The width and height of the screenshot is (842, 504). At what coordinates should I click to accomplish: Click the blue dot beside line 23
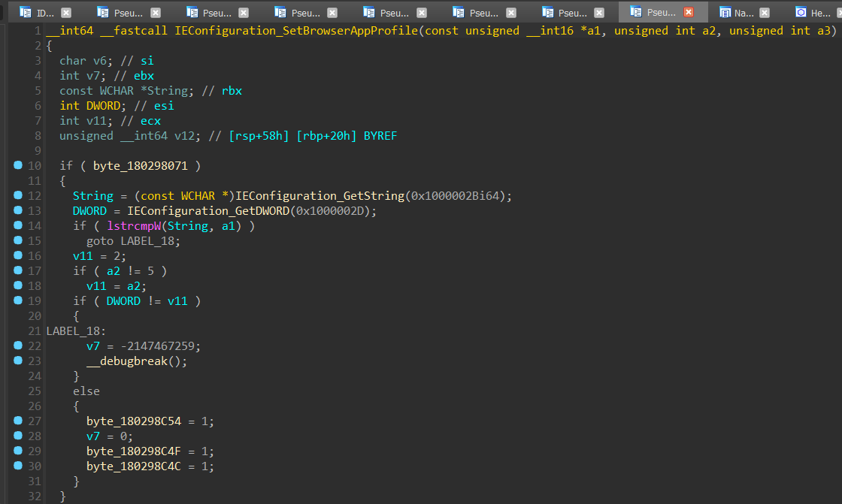click(18, 361)
